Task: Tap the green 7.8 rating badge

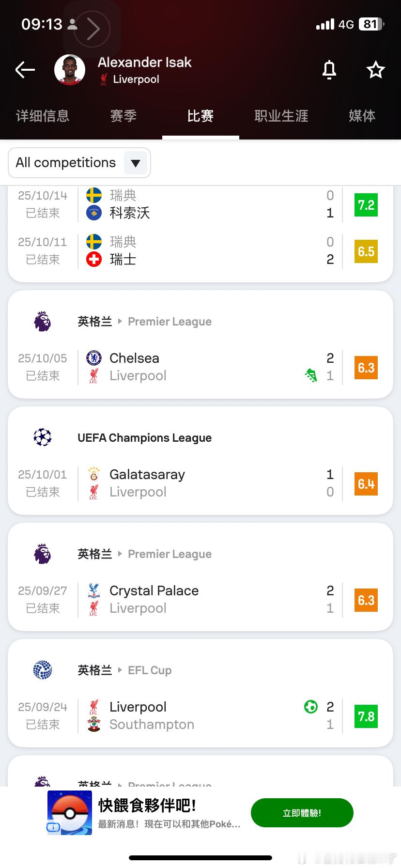Action: (366, 716)
